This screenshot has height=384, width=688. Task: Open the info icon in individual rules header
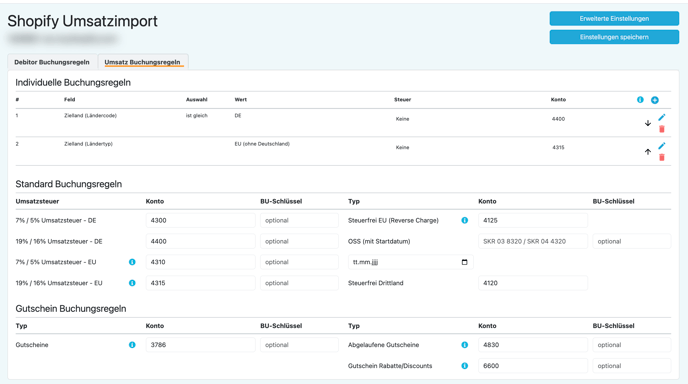point(640,100)
